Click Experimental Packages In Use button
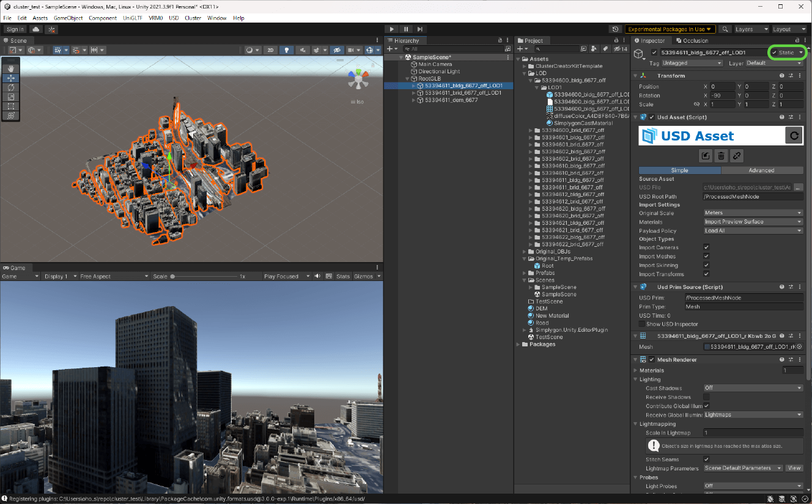 [670, 29]
